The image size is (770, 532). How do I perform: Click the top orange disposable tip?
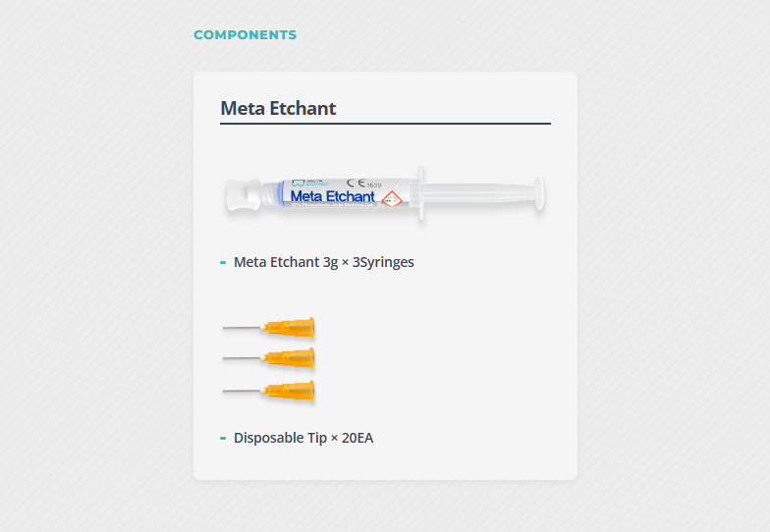[288, 328]
